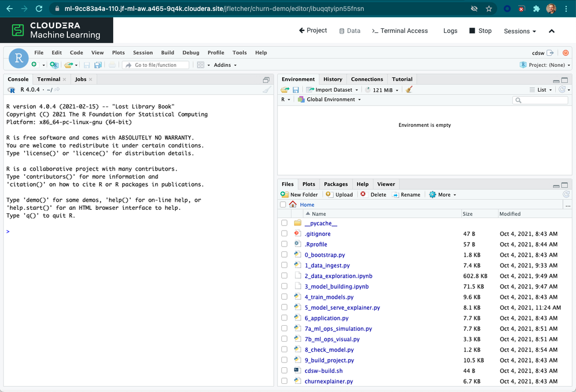Click the Home directory house icon
The height and width of the screenshot is (392, 576).
[x=293, y=204]
